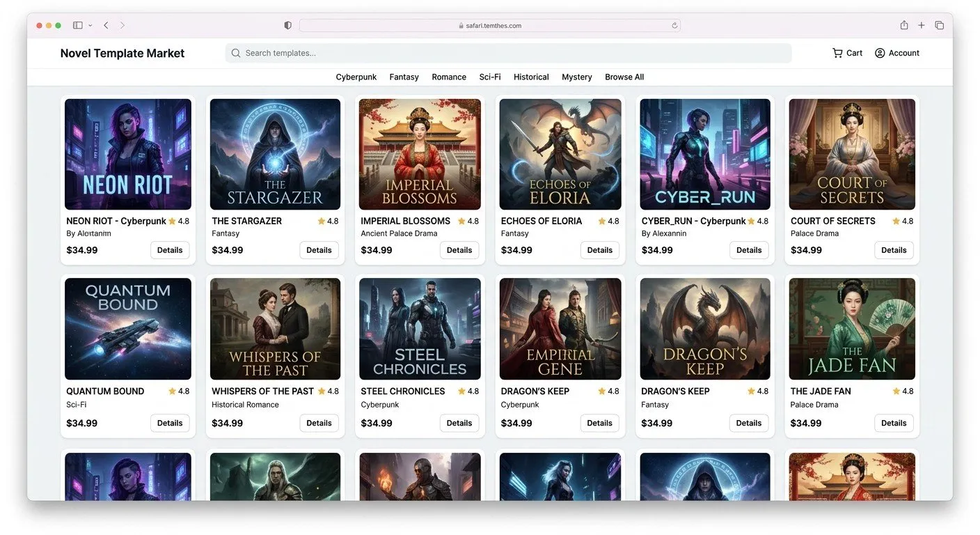Click the NEON RIOT cover image

point(128,154)
